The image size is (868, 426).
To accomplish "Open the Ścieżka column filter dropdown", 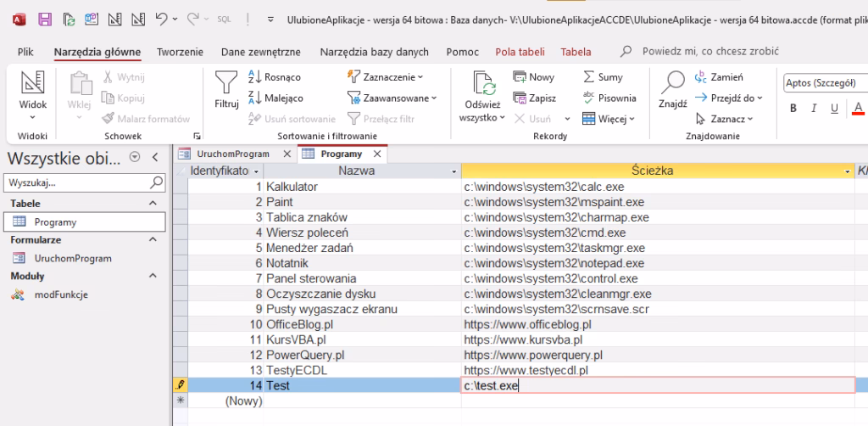I will 848,171.
